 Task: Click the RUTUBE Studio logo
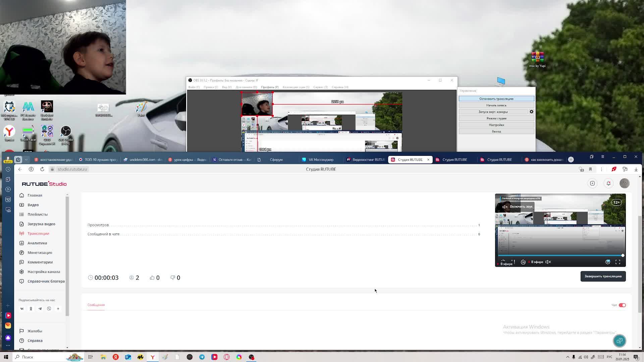pos(44,184)
